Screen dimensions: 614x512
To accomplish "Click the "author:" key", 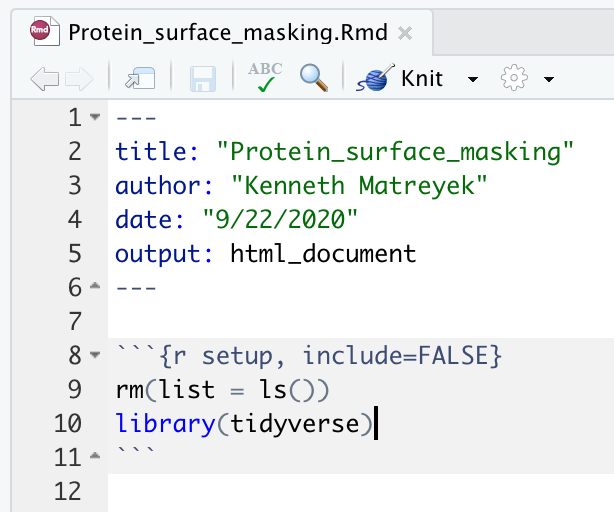I will [x=164, y=186].
